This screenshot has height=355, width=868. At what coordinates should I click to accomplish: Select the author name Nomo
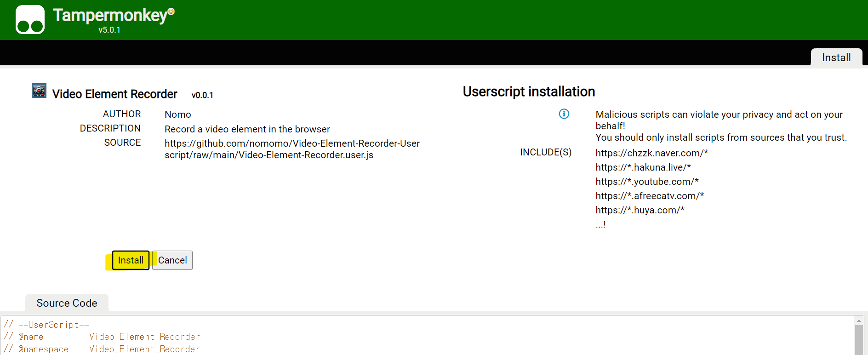pos(178,115)
